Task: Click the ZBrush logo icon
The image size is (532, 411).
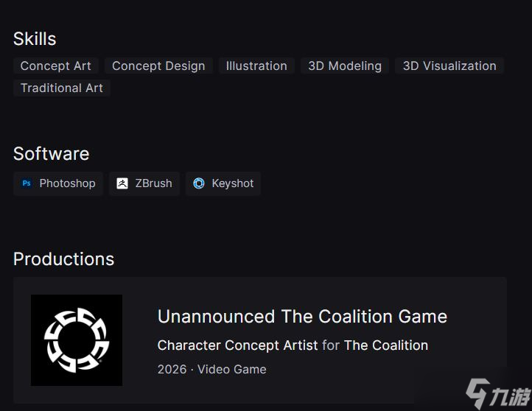Action: pos(122,183)
